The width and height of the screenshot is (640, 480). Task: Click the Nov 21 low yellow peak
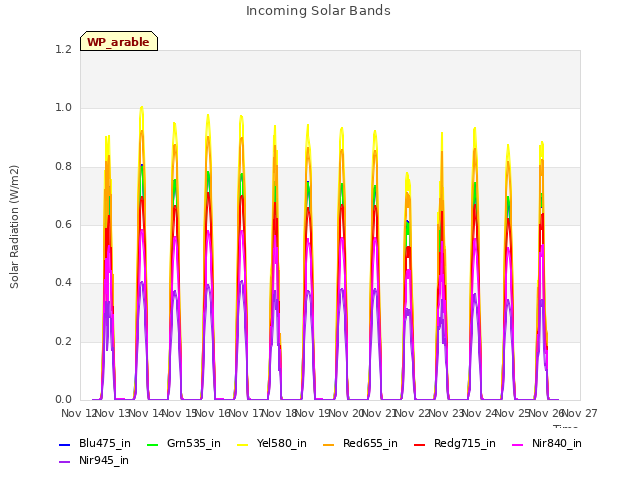click(407, 175)
